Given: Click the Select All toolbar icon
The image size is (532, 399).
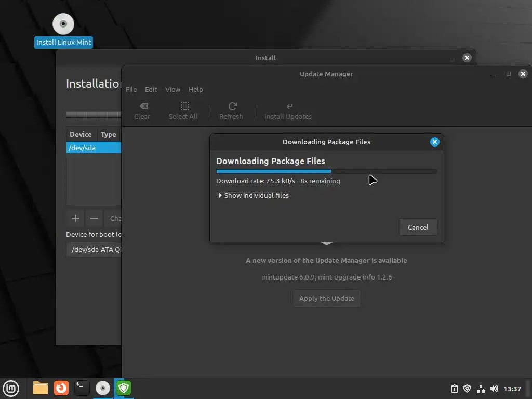Looking at the screenshot, I should point(183,111).
